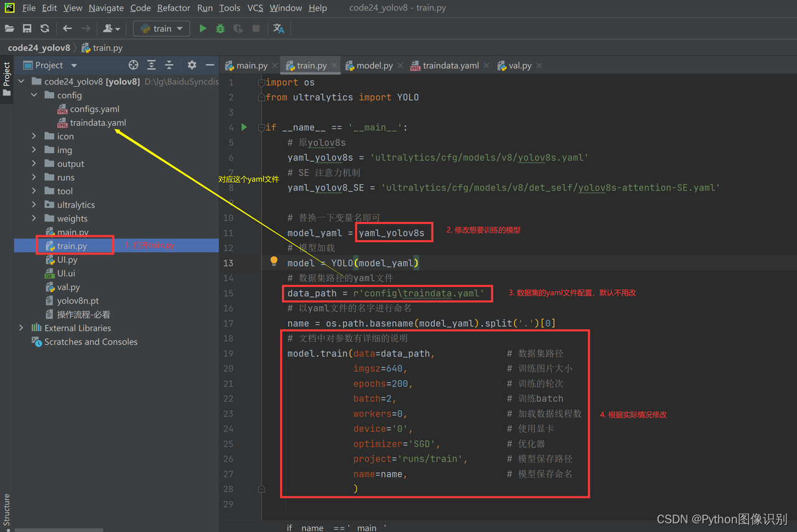Close the val.py editor tab
Viewport: 797px width, 532px height.
tap(539, 65)
